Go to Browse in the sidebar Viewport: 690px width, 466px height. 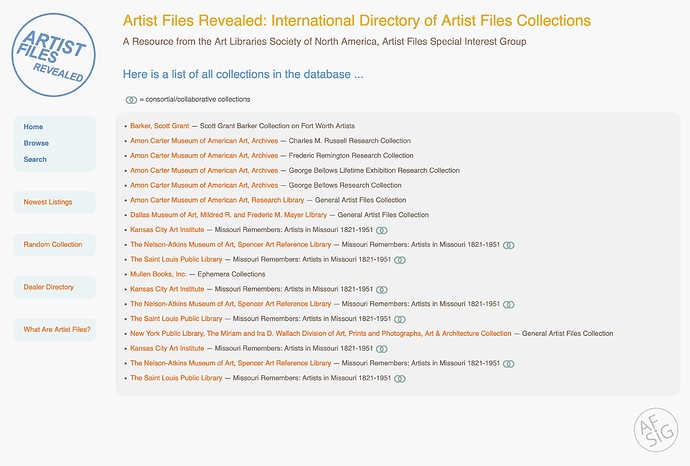[x=36, y=143]
